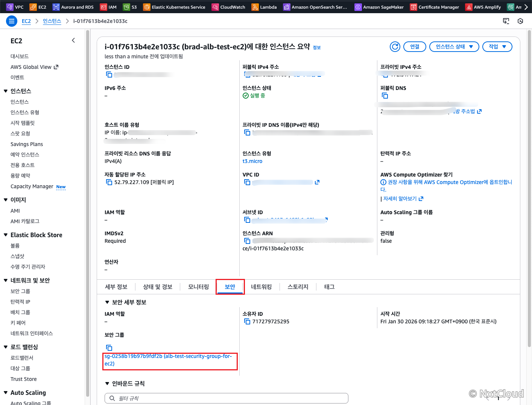This screenshot has width=532, height=405.
Task: Open the 인스턴스 상태 dropdown
Action: coord(454,47)
